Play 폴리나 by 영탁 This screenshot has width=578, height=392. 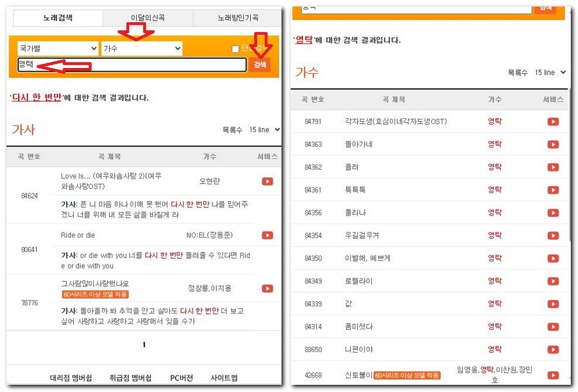pyautogui.click(x=553, y=212)
